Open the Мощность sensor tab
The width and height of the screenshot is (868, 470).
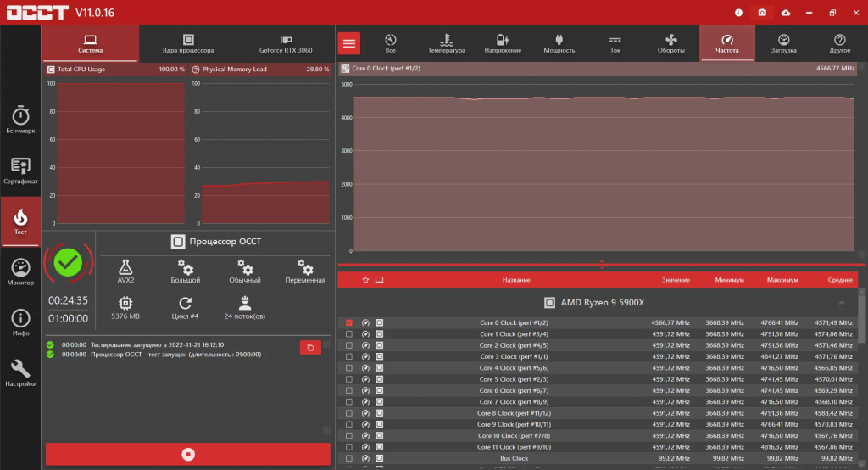559,43
